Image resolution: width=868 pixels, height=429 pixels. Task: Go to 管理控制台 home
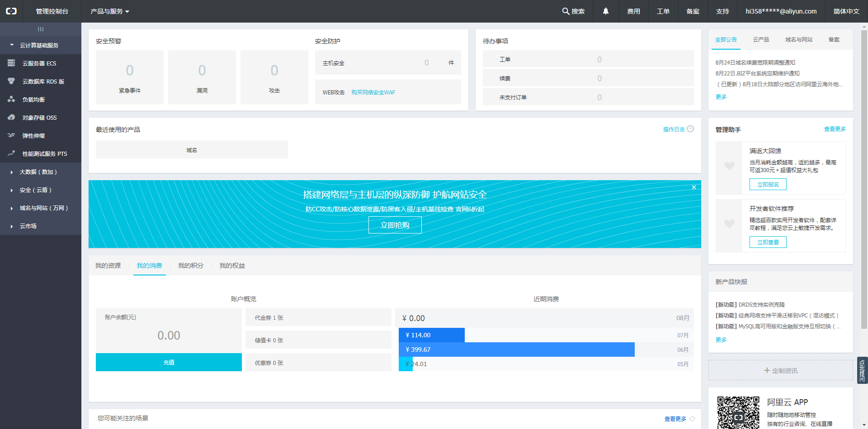pos(52,11)
